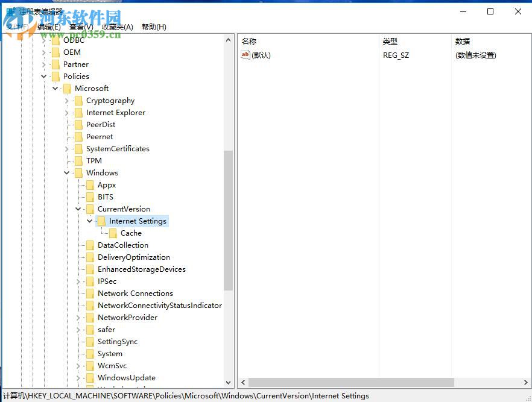Click the safer key folder icon

(x=89, y=329)
